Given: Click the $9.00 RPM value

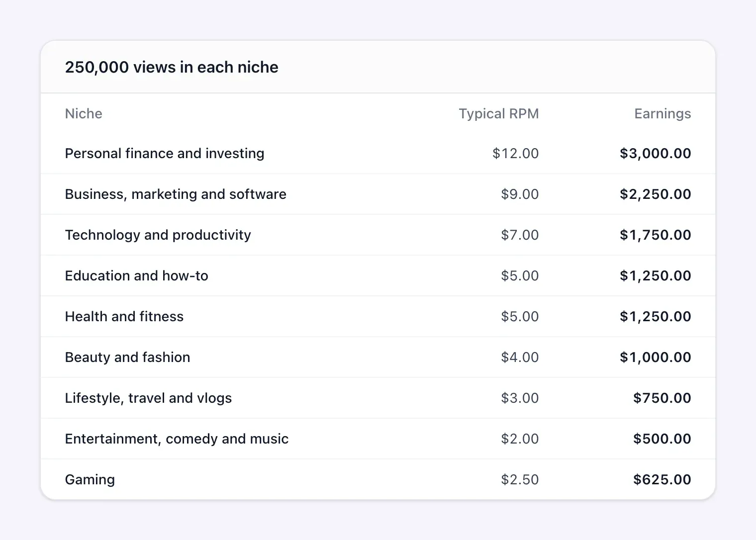Looking at the screenshot, I should pyautogui.click(x=520, y=194).
